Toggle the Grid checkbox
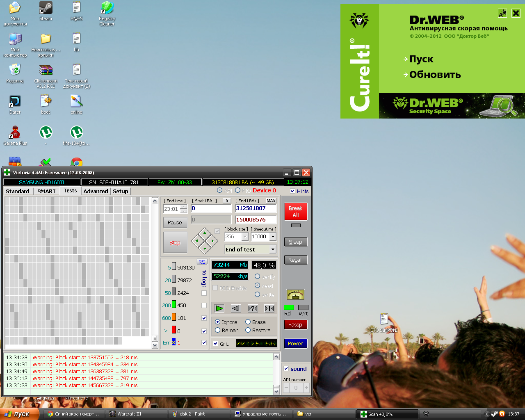Viewport: 525px width, 420px height. point(216,344)
